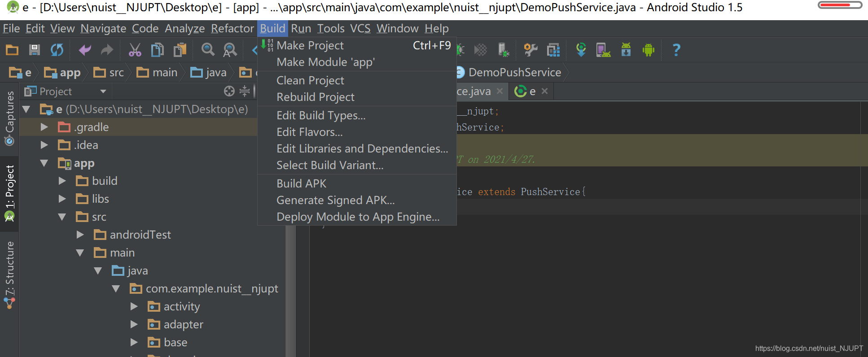Screen dimensions: 868x357
Task: Expand the base package arrow
Action: [134, 343]
